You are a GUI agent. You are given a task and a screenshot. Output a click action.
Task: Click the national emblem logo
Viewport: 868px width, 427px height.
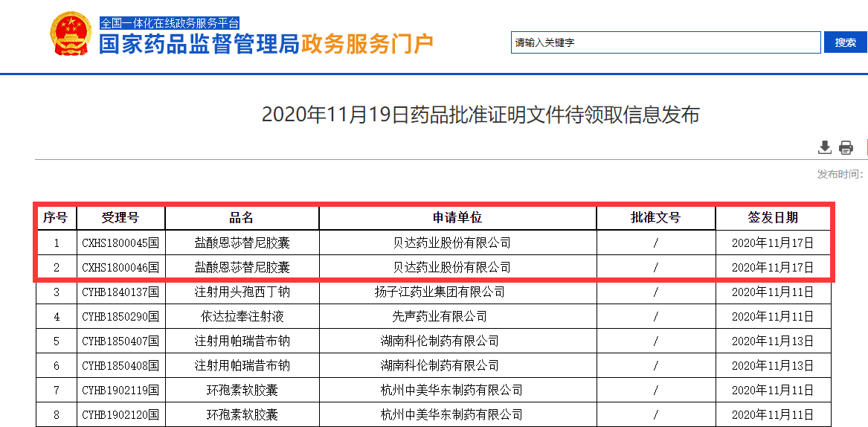coord(73,33)
